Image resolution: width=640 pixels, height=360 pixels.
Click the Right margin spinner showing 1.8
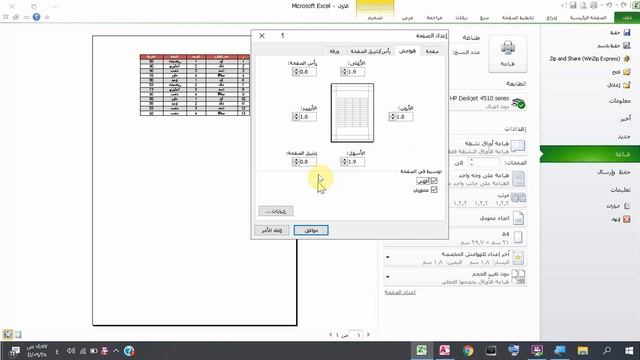pos(401,117)
